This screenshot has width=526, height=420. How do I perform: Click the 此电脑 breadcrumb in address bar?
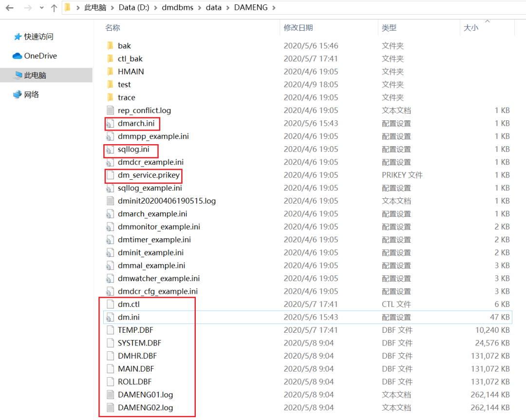coord(95,7)
